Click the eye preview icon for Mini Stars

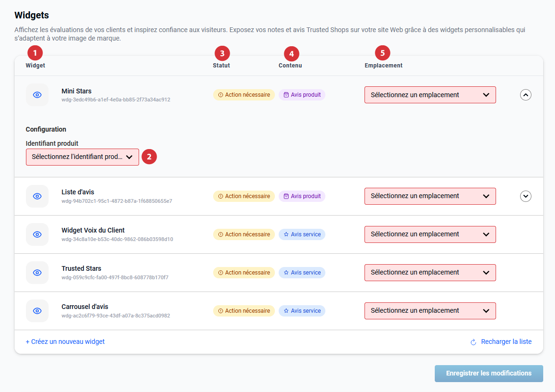(x=37, y=95)
